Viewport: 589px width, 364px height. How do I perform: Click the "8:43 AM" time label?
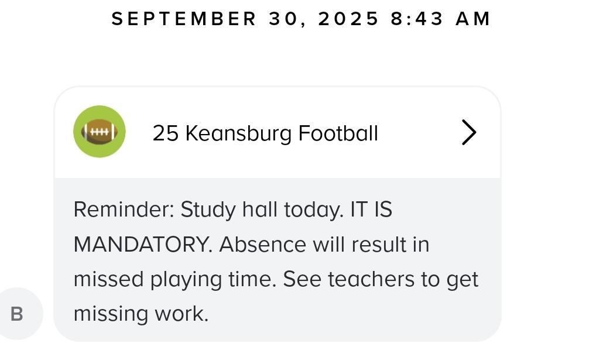(x=440, y=19)
